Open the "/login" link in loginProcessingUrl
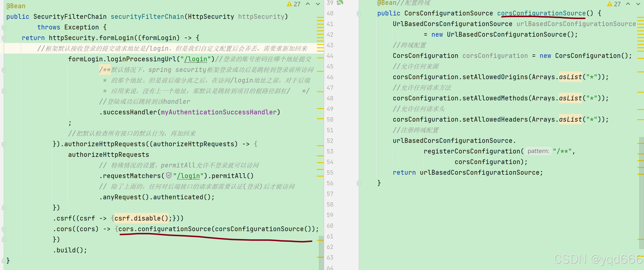This screenshot has width=644, height=270. 195,59
